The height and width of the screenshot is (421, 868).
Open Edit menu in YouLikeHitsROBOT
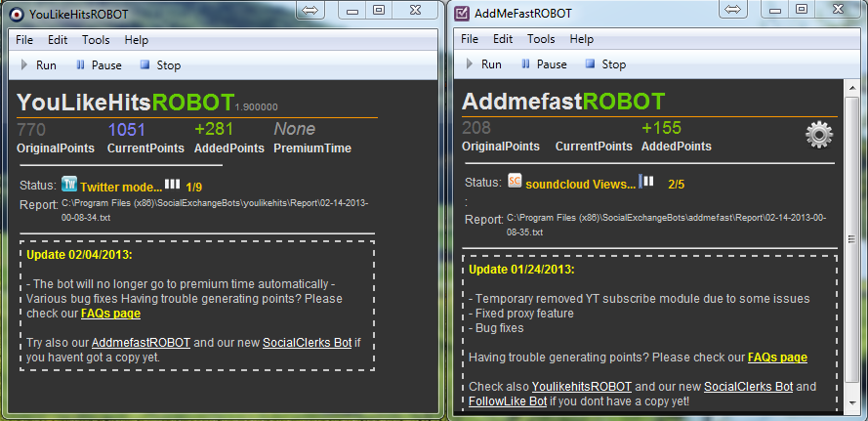[58, 40]
